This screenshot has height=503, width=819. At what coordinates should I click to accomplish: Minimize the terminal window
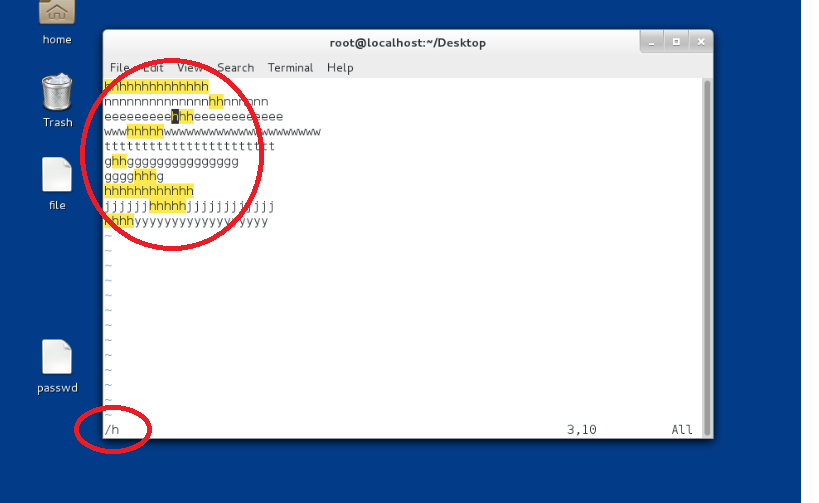[651, 42]
